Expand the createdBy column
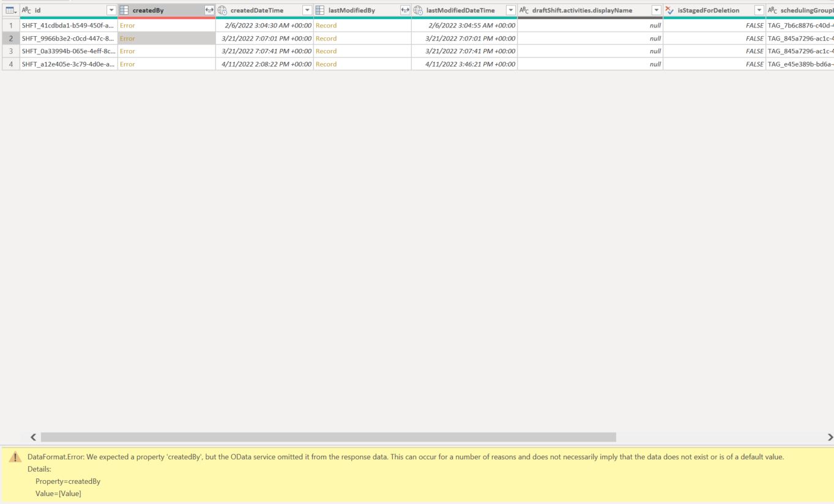Image resolution: width=834 pixels, height=504 pixels. click(x=209, y=10)
